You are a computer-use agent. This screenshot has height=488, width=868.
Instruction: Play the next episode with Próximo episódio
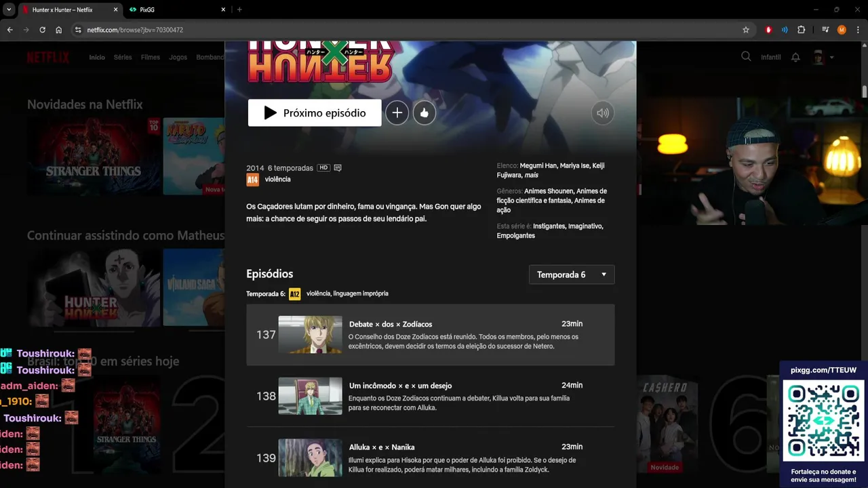[315, 113]
